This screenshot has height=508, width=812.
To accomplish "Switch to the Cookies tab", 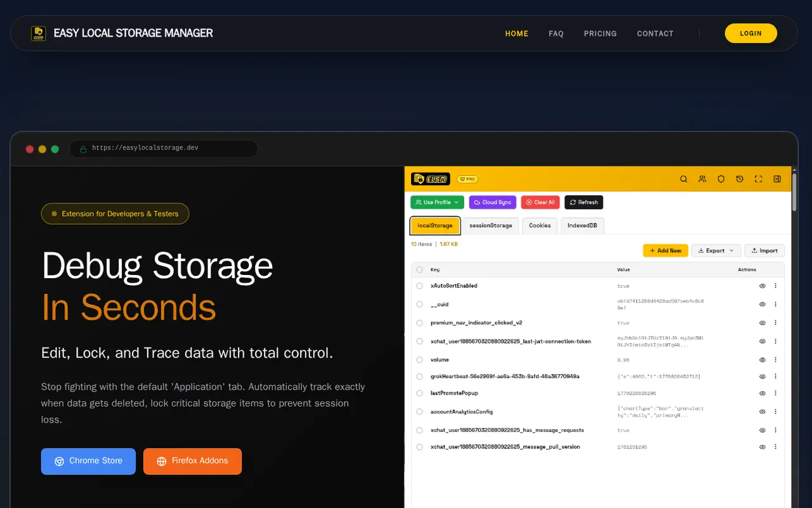I will pos(540,225).
